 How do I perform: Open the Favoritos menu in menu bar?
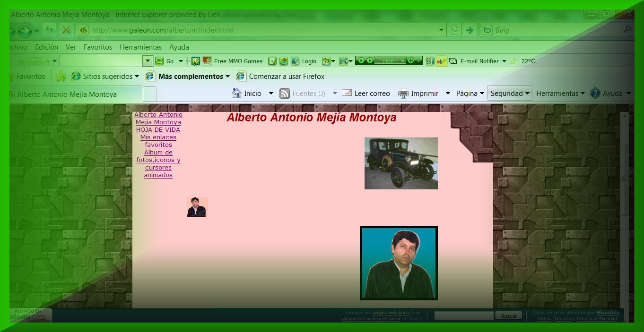click(x=98, y=47)
